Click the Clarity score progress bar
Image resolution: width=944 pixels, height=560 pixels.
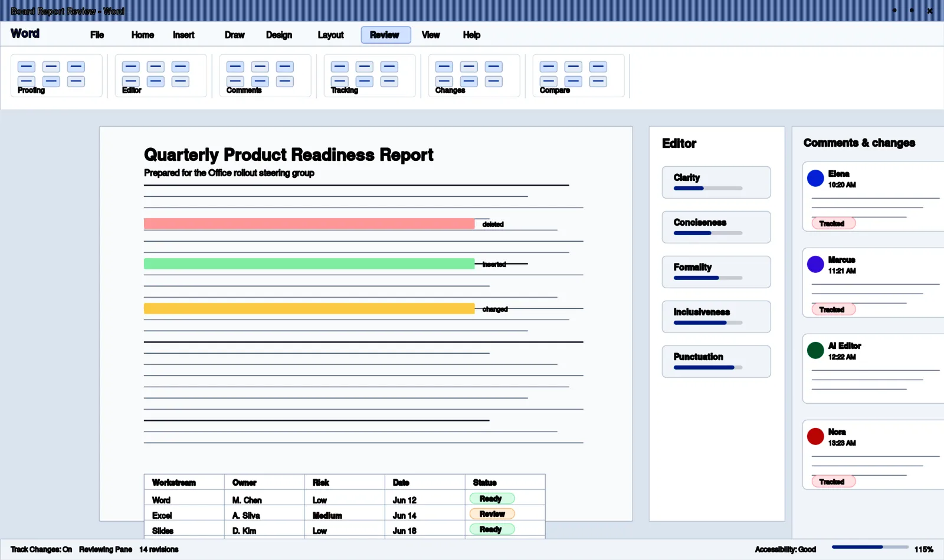pos(708,189)
